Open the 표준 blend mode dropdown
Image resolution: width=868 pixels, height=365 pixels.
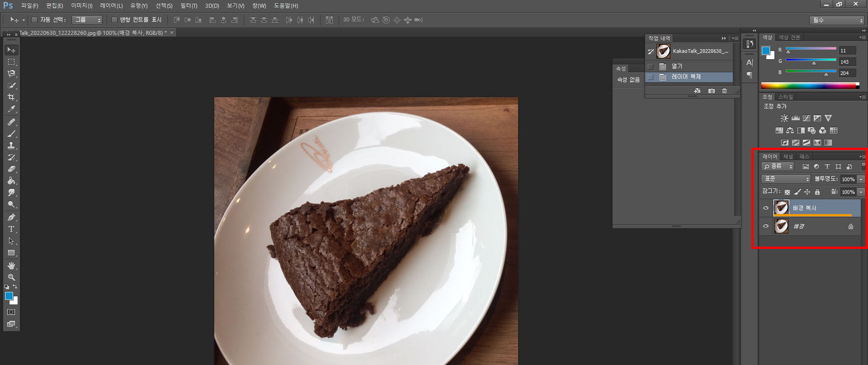[786, 179]
